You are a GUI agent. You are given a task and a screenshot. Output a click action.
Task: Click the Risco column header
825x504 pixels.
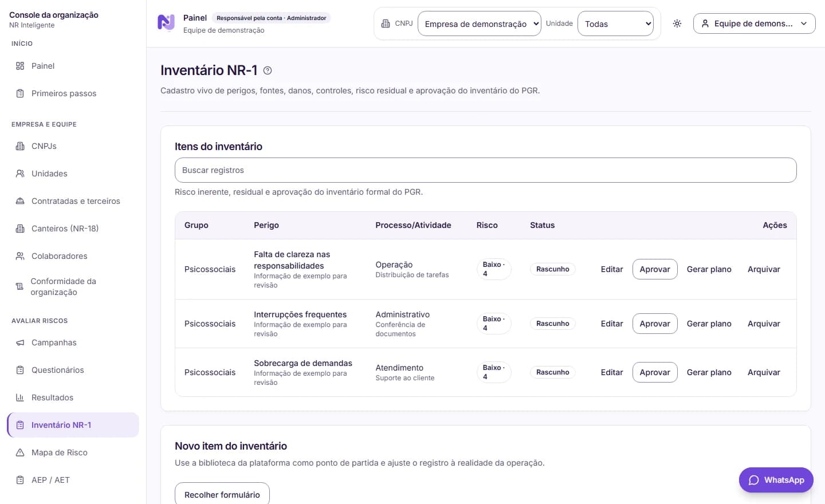487,225
